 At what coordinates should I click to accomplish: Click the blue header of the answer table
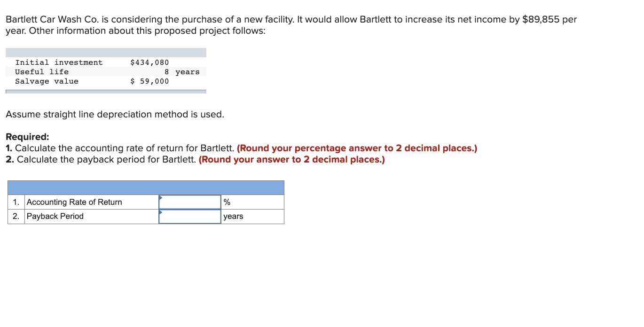146,187
